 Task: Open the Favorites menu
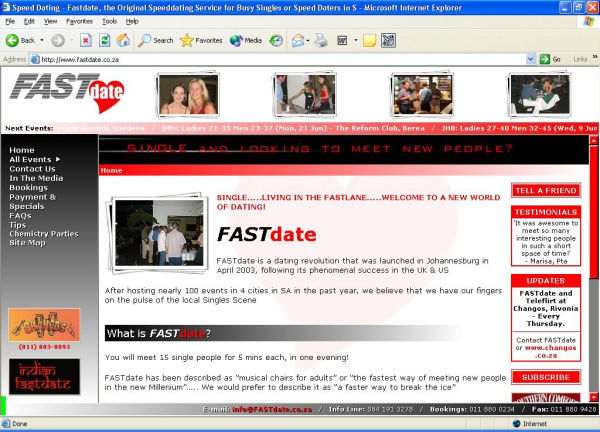(x=79, y=21)
